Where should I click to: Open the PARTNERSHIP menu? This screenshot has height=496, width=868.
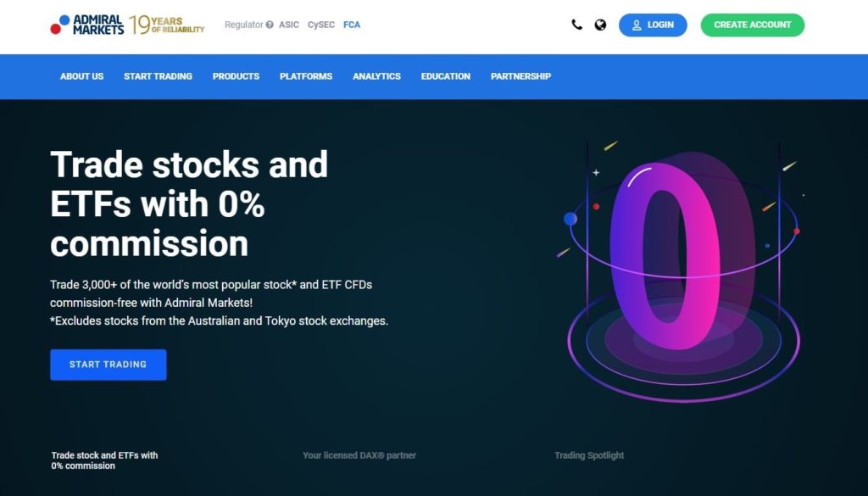pos(521,76)
